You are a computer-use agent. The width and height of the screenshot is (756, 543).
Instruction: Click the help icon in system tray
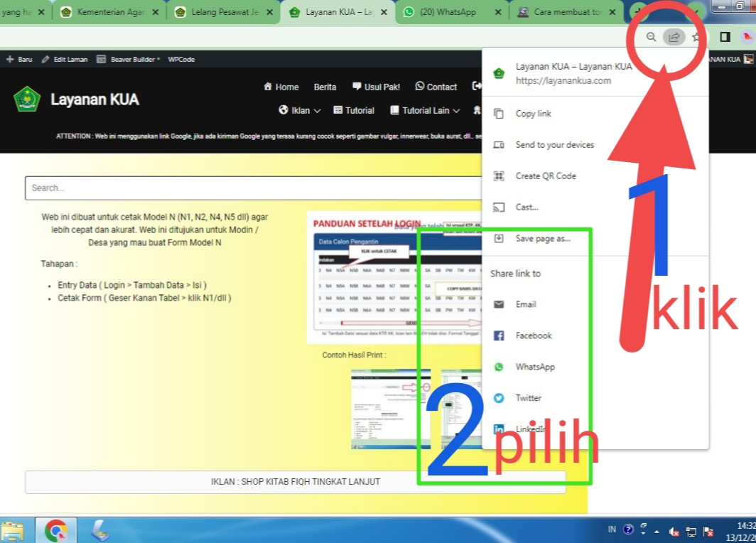point(628,530)
